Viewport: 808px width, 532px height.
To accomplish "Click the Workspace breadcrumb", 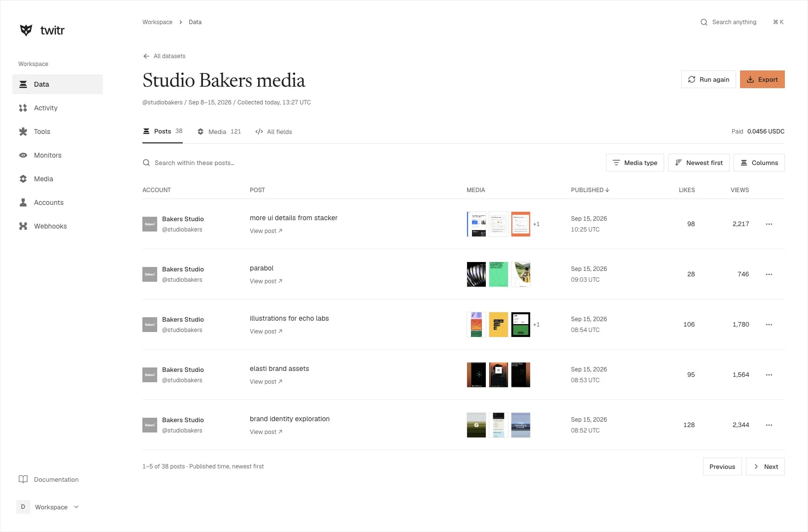I will pyautogui.click(x=158, y=22).
